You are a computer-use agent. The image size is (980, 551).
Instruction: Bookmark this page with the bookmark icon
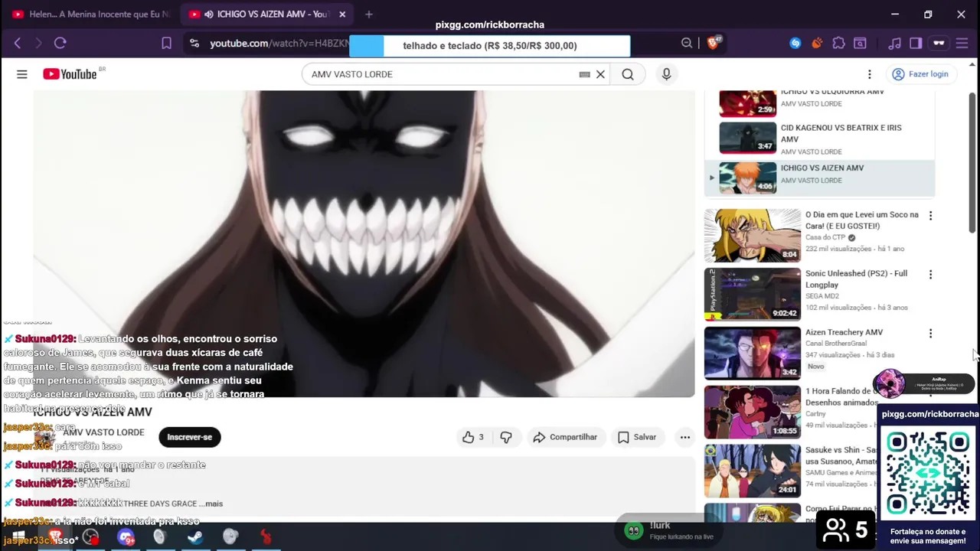(166, 44)
